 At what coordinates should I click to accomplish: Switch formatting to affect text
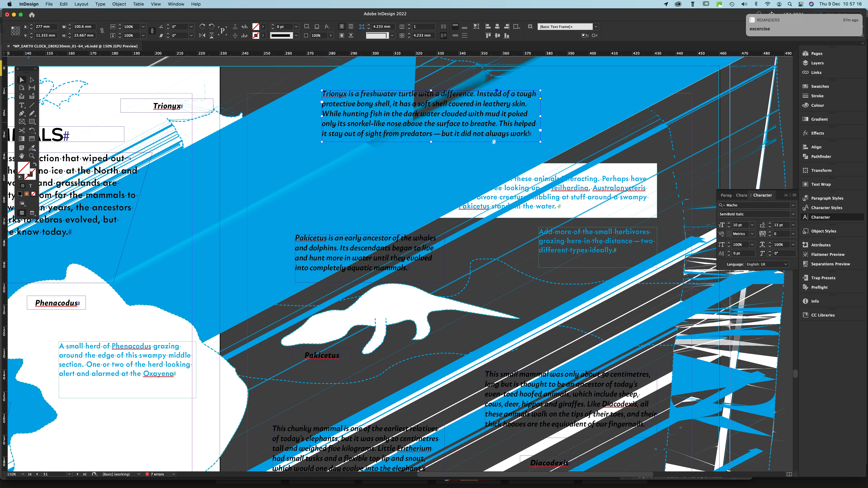(x=30, y=186)
